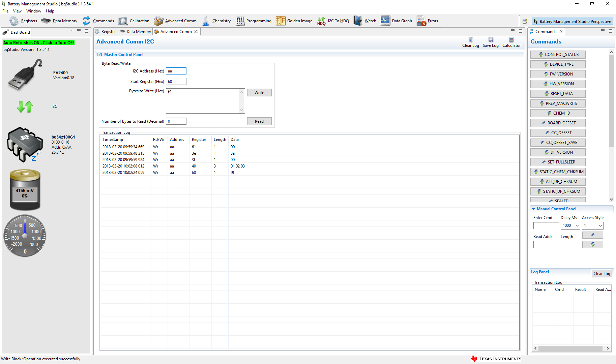Screen dimensions: 616x364
Task: Click the Read button
Action: [259, 121]
